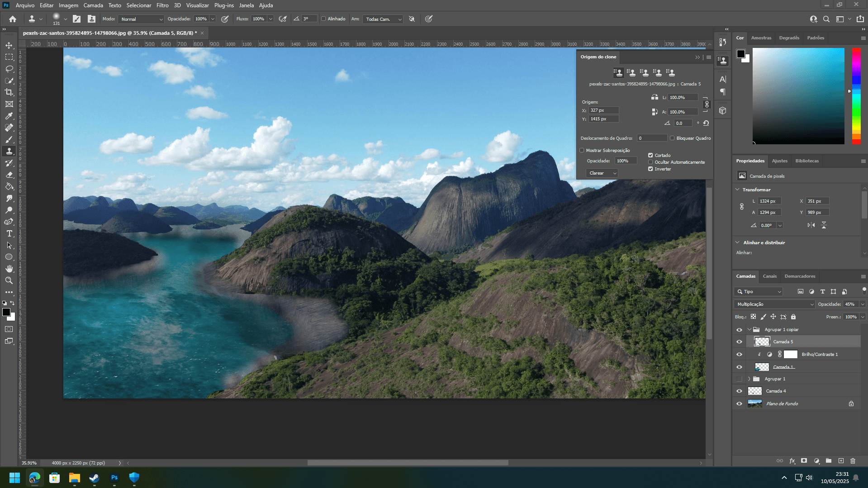Enable the Alinhado checkbox
Image resolution: width=868 pixels, height=488 pixels.
coord(323,19)
